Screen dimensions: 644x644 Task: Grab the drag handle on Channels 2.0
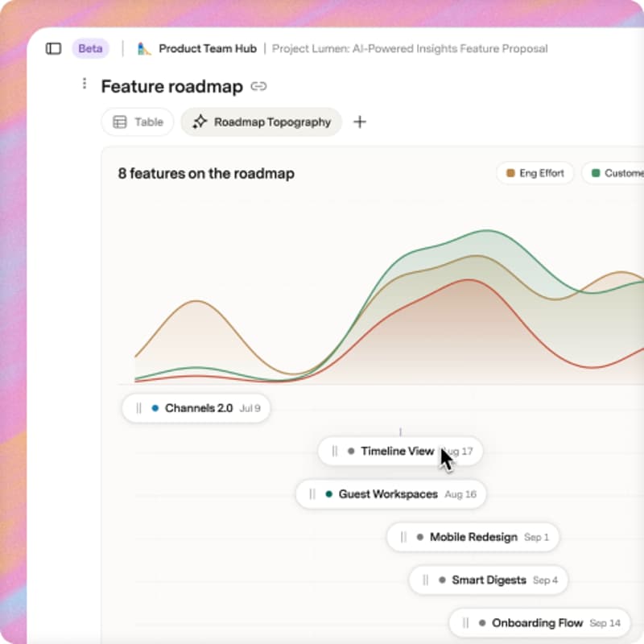(138, 408)
